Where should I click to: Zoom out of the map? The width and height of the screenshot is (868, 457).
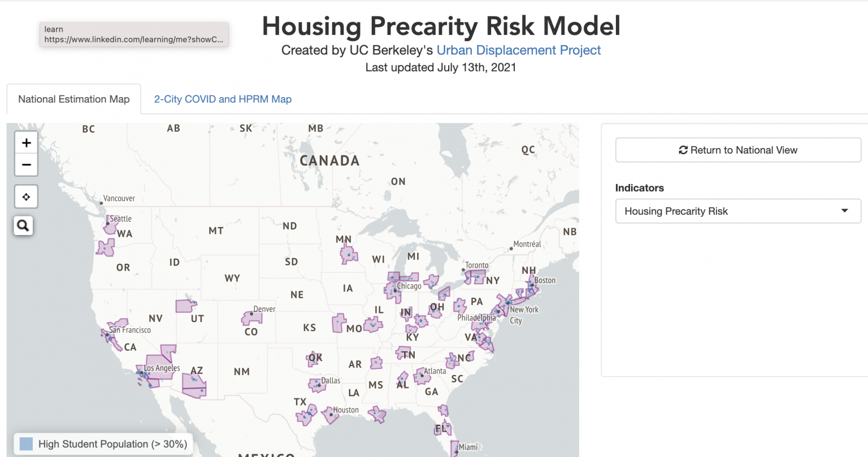[x=26, y=165]
